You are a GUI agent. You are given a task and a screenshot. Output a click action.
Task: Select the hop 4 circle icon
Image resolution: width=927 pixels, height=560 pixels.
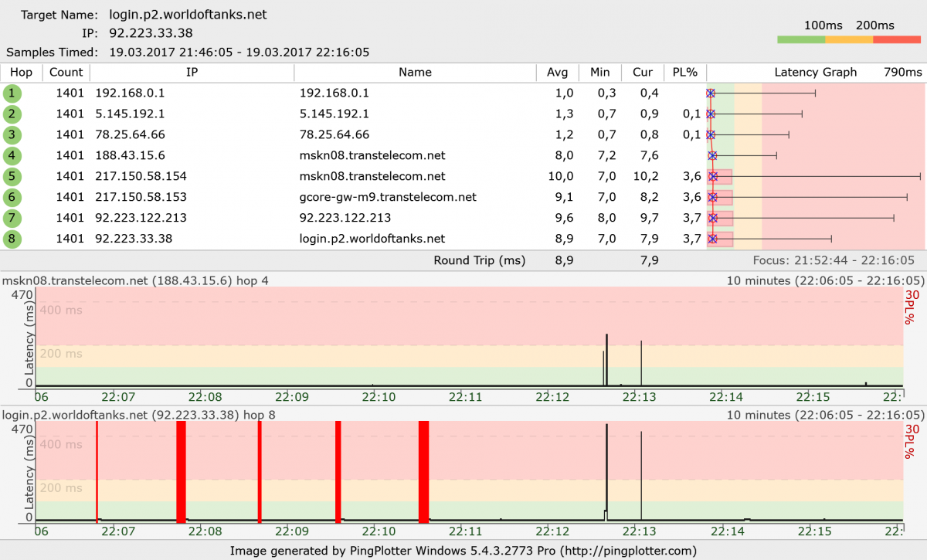12,156
